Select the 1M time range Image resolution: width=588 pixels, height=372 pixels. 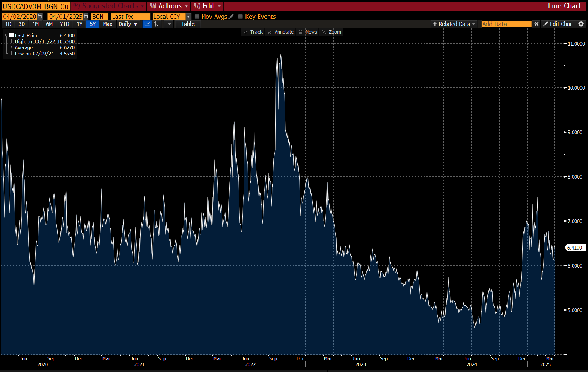pyautogui.click(x=35, y=24)
